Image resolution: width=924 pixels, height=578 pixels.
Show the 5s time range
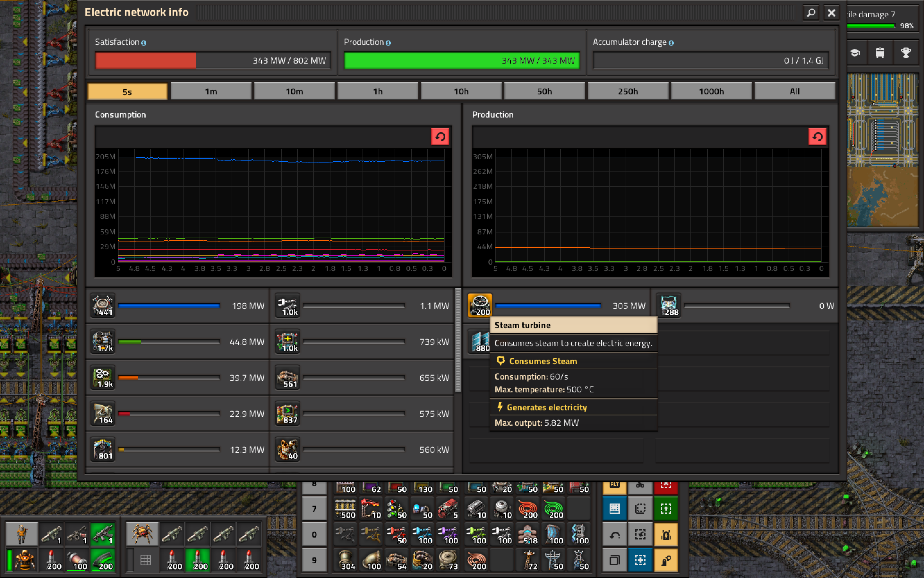[127, 92]
